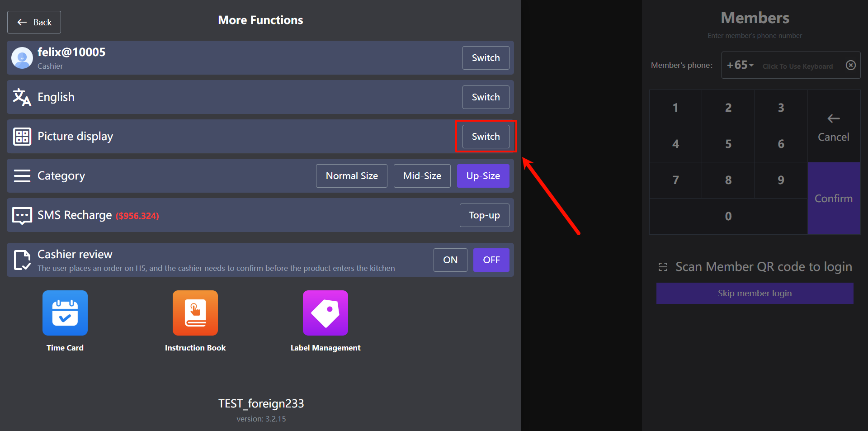The height and width of the screenshot is (431, 868).
Task: Open the Instruction Book icon
Action: [x=195, y=313]
